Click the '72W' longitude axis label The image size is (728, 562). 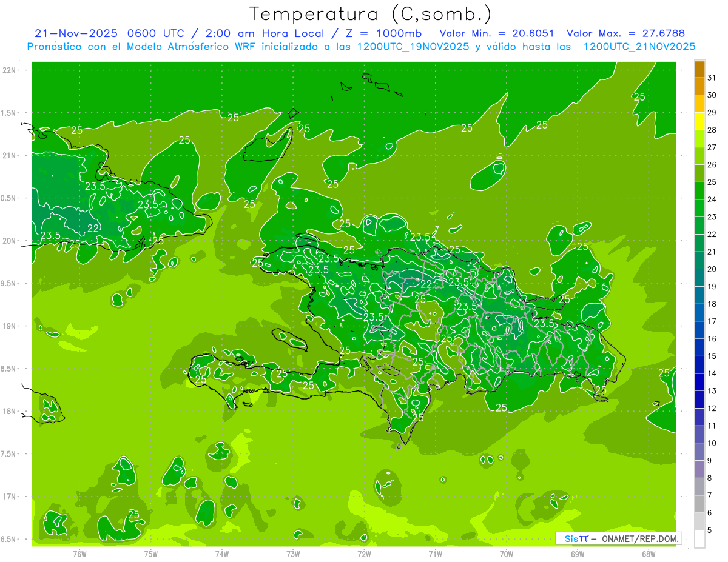click(x=364, y=554)
